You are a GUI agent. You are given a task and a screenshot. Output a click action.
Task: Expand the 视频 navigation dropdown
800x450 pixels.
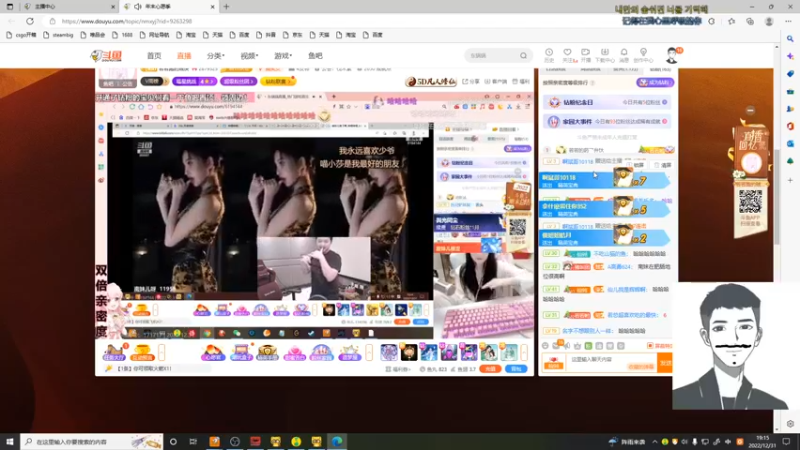tap(249, 56)
